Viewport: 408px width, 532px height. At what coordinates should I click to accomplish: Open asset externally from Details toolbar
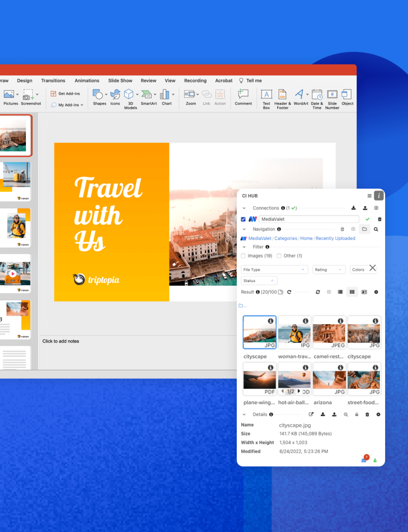pyautogui.click(x=311, y=414)
